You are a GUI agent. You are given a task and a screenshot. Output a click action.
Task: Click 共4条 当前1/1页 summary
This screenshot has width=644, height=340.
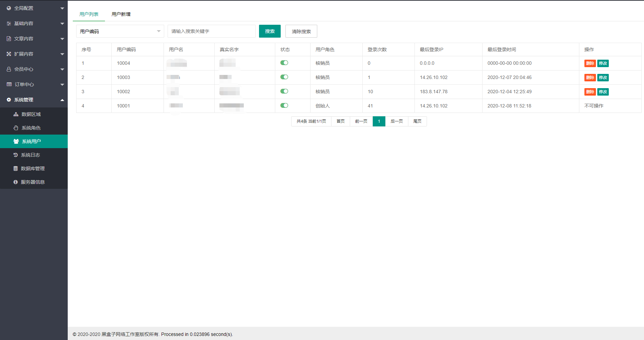tap(311, 121)
